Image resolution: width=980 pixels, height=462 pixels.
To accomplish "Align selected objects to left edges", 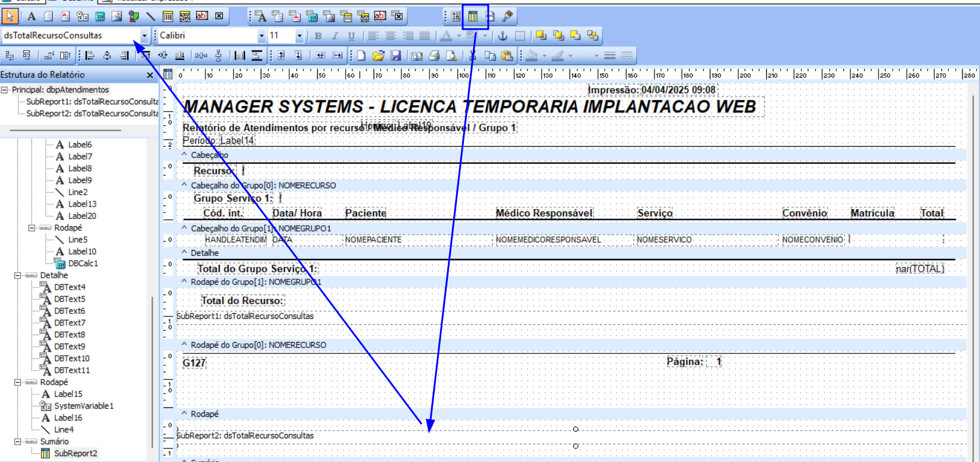I will [x=90, y=56].
